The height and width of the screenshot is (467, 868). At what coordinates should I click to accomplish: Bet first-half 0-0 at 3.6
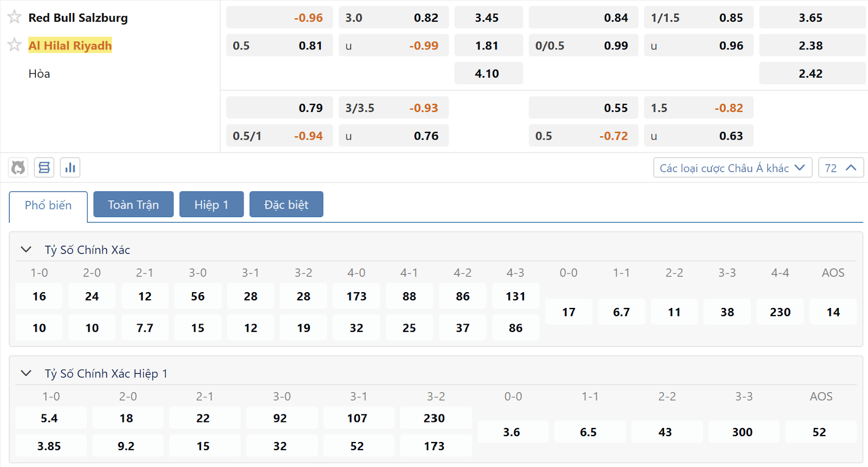click(513, 432)
